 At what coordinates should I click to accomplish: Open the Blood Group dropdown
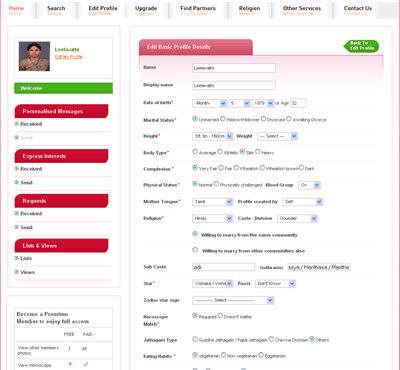309,185
